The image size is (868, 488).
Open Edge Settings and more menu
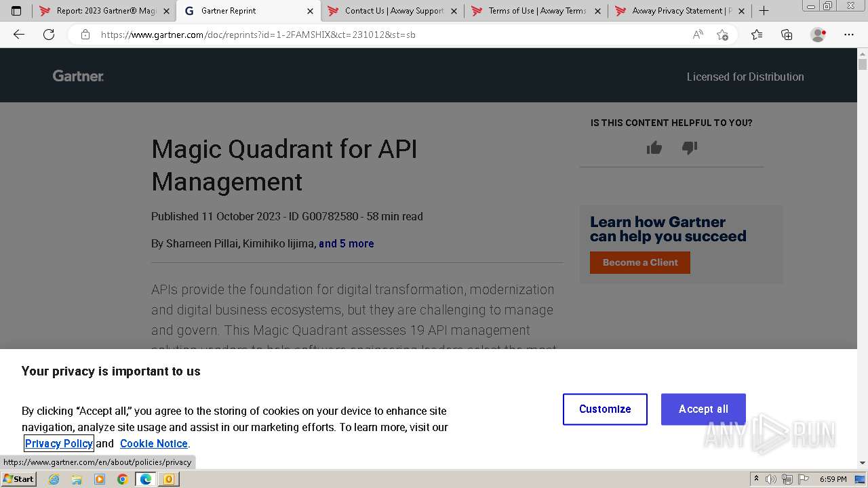[x=849, y=35]
